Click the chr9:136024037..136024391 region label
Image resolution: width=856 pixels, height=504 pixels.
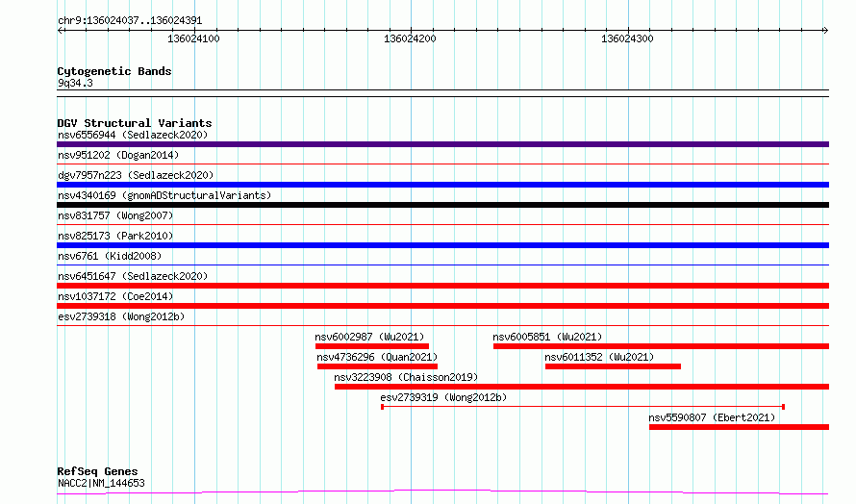point(130,20)
